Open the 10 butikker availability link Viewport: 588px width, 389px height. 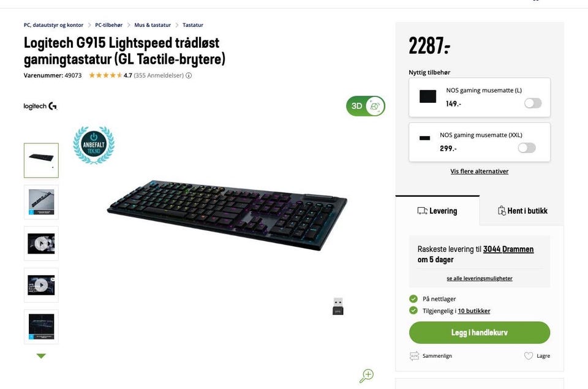(474, 311)
